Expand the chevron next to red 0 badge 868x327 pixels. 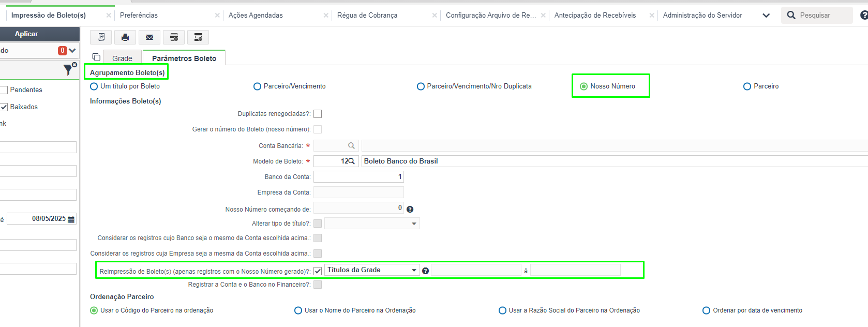[x=72, y=51]
